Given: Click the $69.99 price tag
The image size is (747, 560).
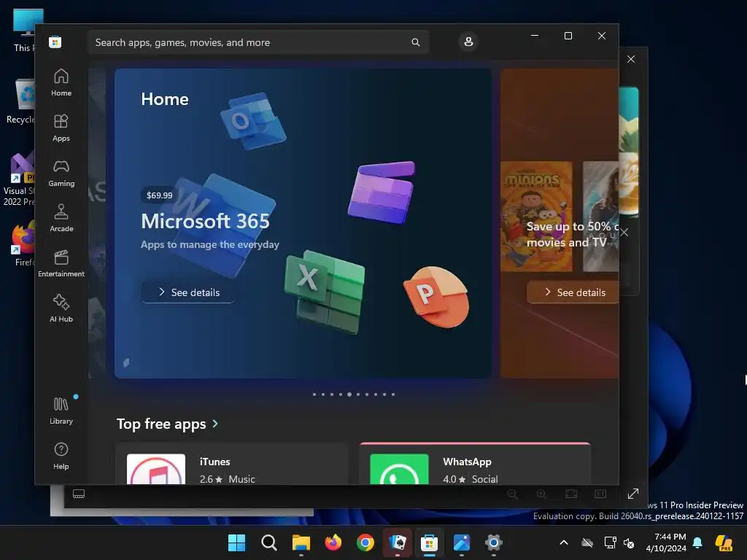Looking at the screenshot, I should point(160,195).
